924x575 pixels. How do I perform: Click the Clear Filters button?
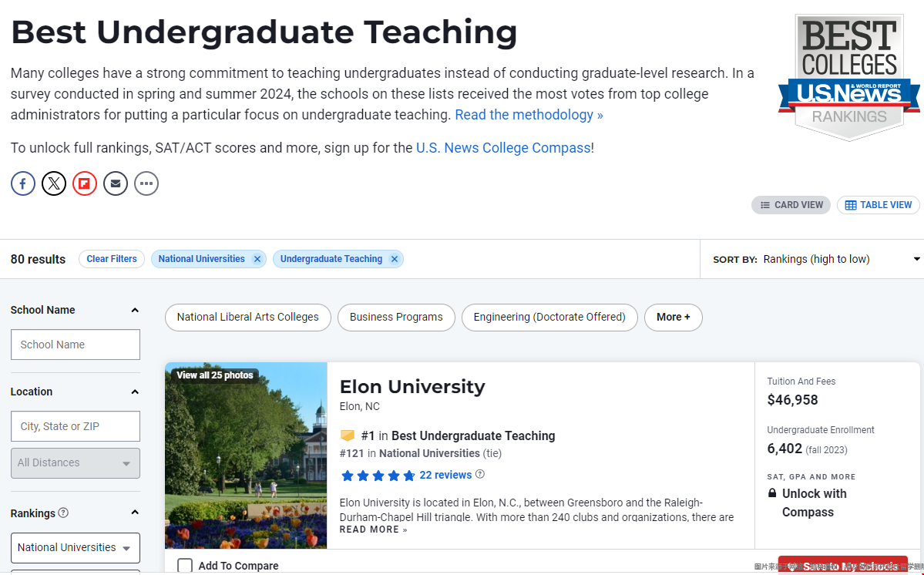click(x=112, y=259)
